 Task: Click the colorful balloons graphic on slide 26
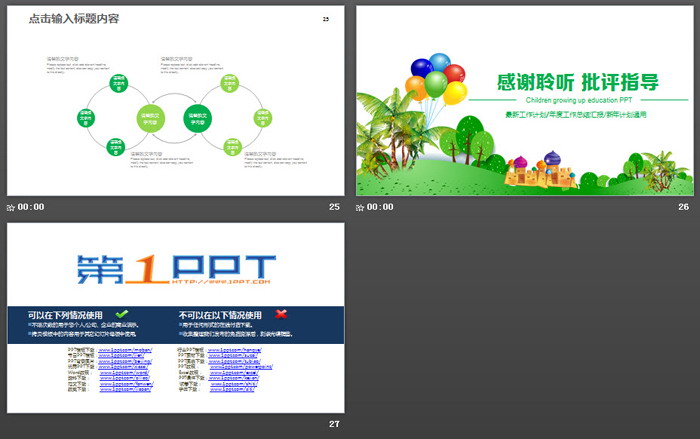438,78
